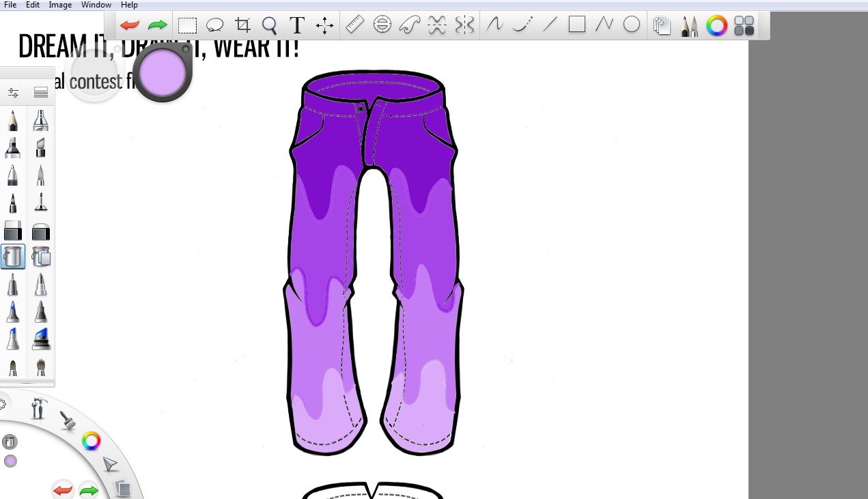The image size is (868, 499).
Task: Select the straight Line draw style
Action: click(550, 25)
